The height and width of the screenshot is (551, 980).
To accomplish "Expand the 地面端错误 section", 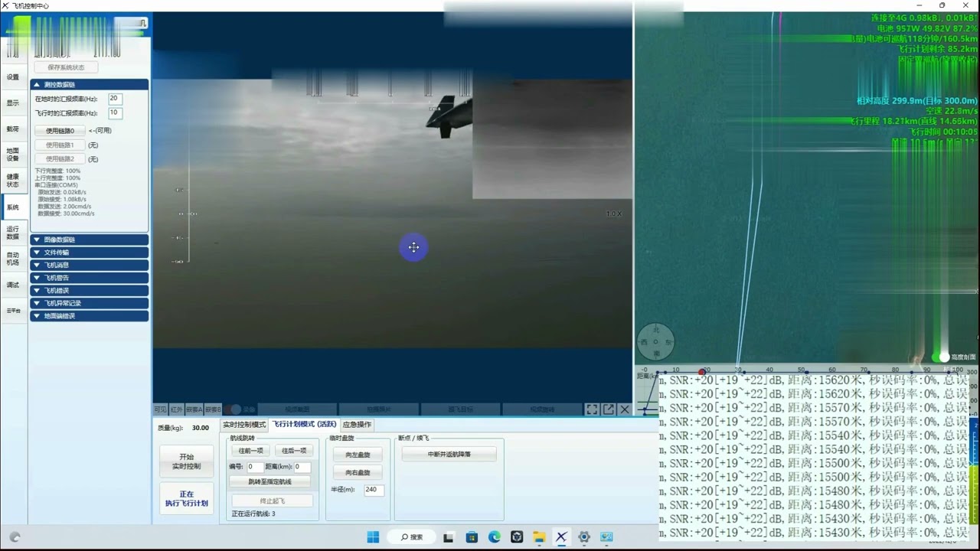I will point(89,316).
